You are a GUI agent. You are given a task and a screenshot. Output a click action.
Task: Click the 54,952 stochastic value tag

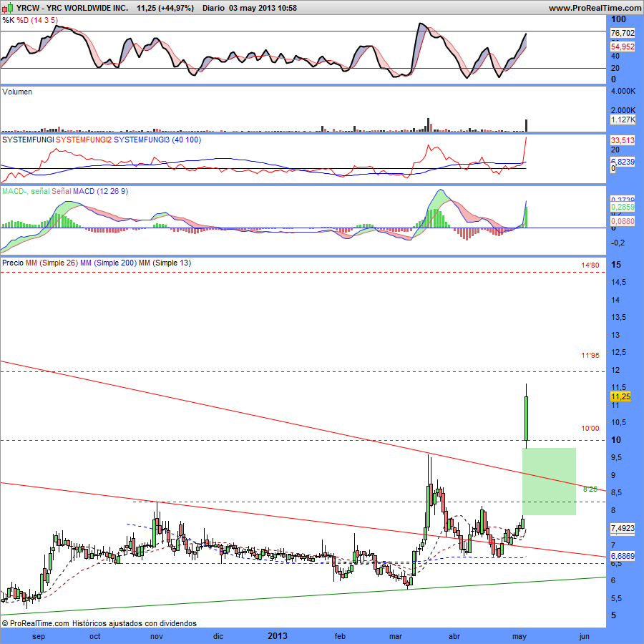pos(623,47)
